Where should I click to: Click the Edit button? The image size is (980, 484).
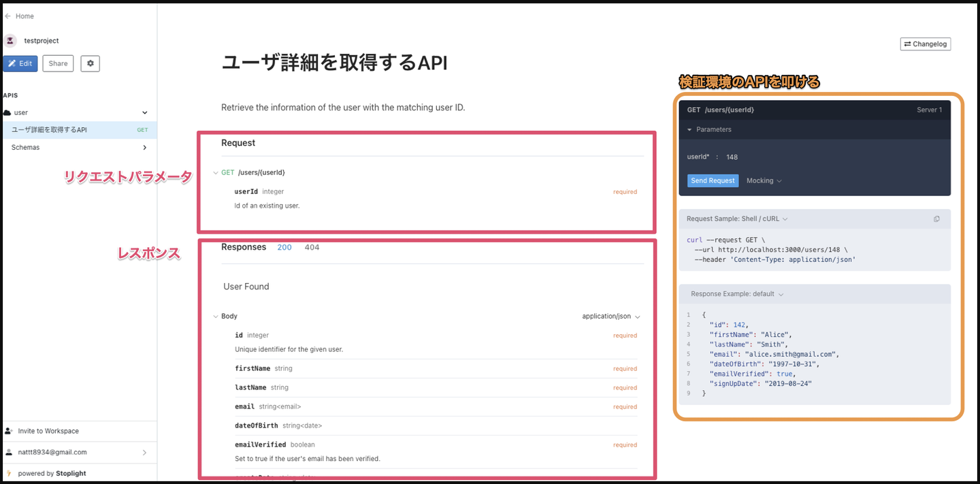pos(20,63)
